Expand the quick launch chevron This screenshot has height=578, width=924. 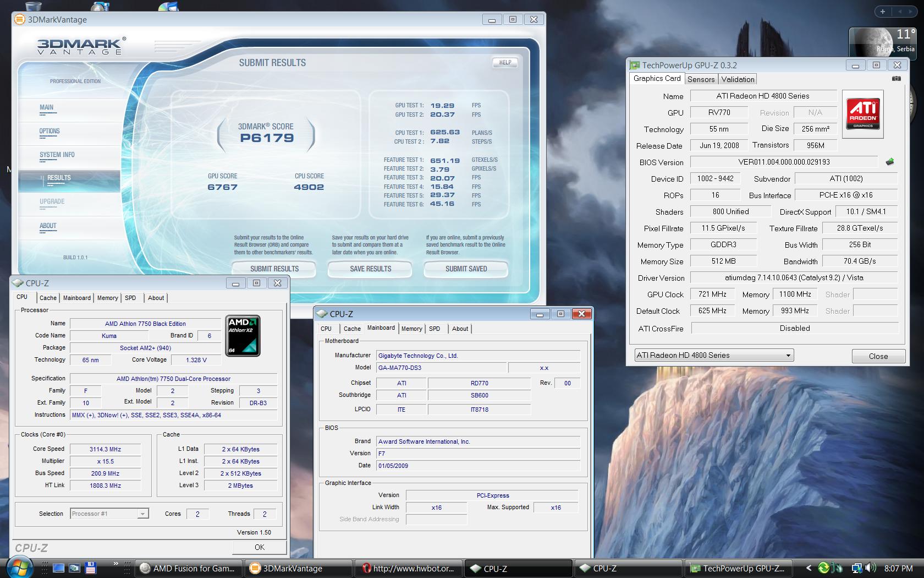(x=116, y=564)
